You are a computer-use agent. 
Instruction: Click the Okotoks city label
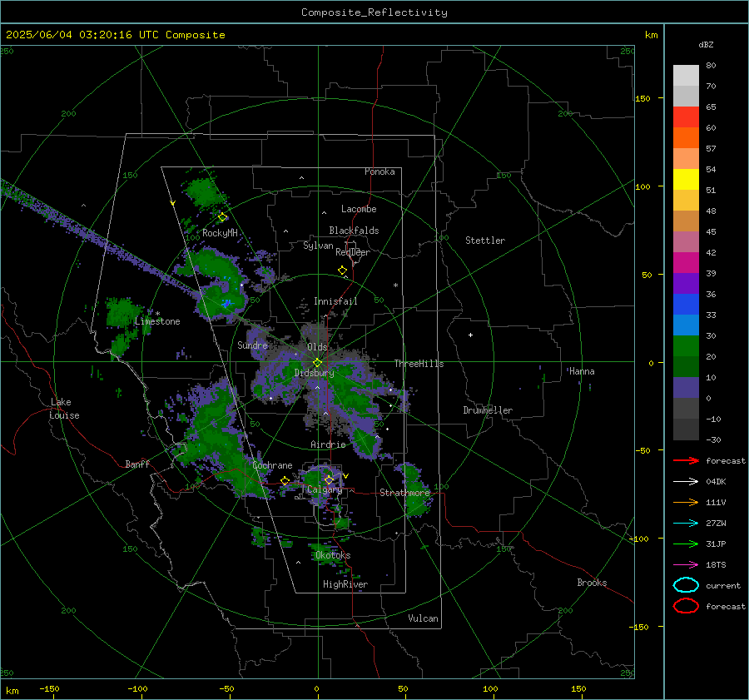pos(333,555)
